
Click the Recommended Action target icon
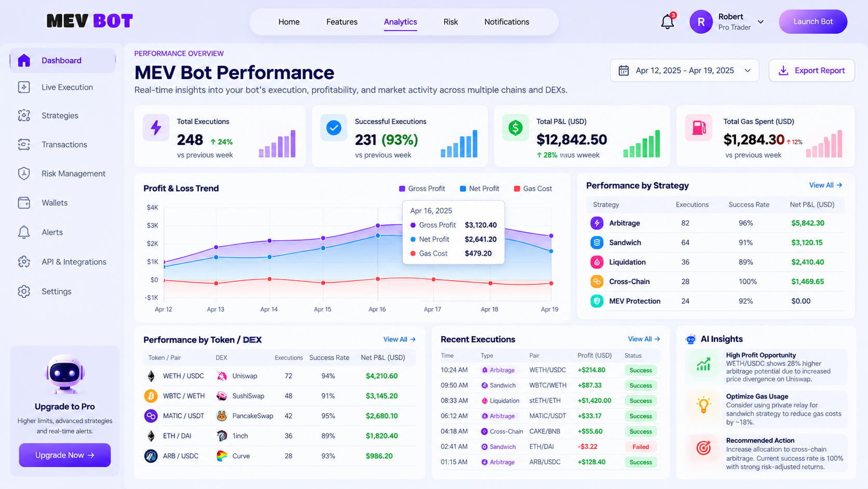click(x=703, y=447)
